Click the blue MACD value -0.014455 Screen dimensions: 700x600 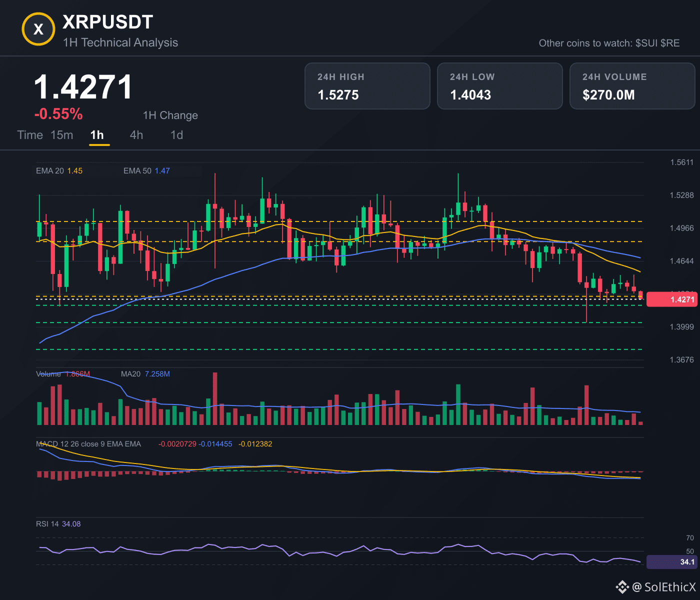[x=215, y=444]
